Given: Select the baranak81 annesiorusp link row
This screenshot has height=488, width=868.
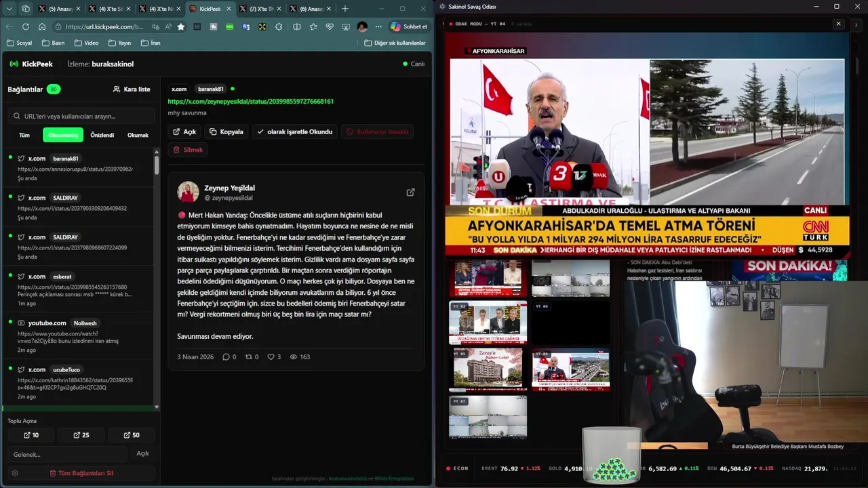Looking at the screenshot, I should click(x=78, y=167).
